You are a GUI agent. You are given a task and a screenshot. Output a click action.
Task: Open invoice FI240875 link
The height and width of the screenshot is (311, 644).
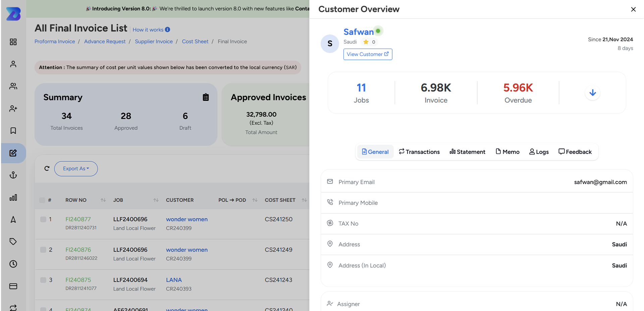(x=78, y=280)
